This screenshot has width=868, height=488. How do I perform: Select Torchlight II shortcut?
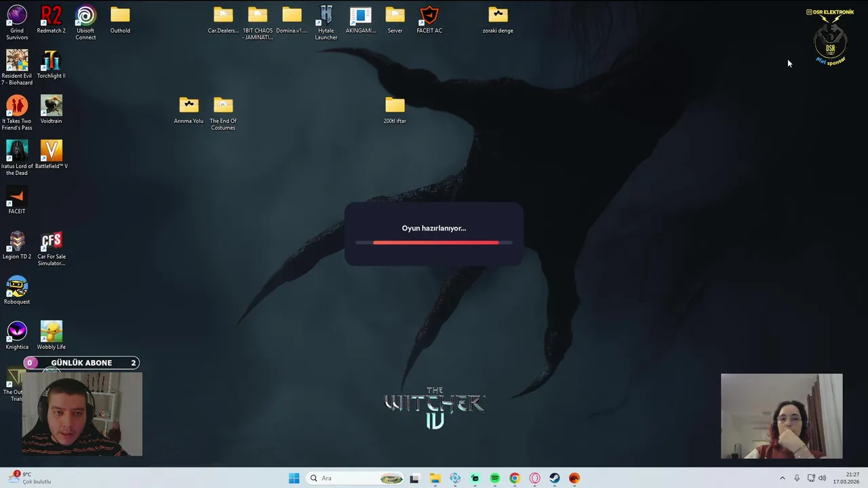pyautogui.click(x=52, y=65)
